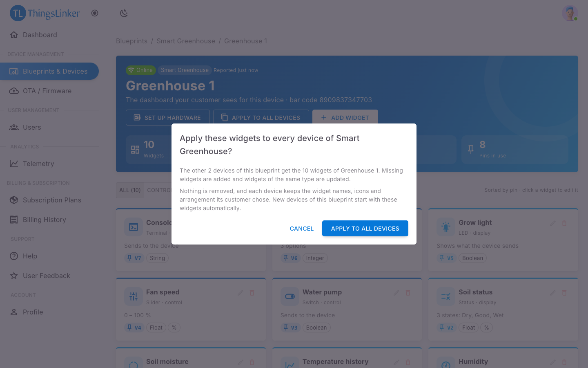The width and height of the screenshot is (588, 368).
Task: Click the Subscription Plans cube icon
Action: 14,200
